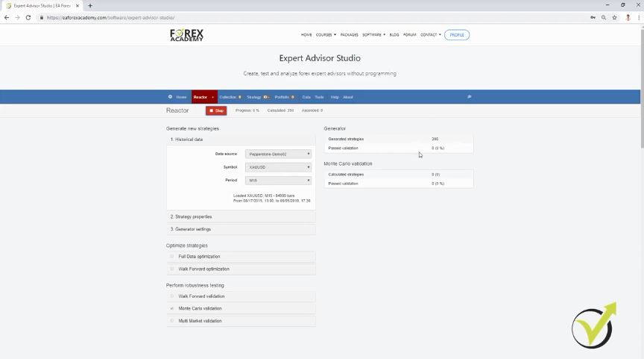Click the Progress 0 % indicator
Image resolution: width=644 pixels, height=359 pixels.
click(x=247, y=110)
